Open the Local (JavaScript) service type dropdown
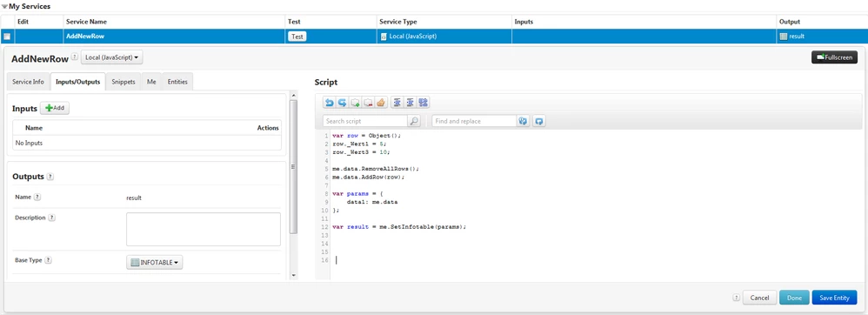Viewport: 868px width, 315px height. (x=111, y=57)
